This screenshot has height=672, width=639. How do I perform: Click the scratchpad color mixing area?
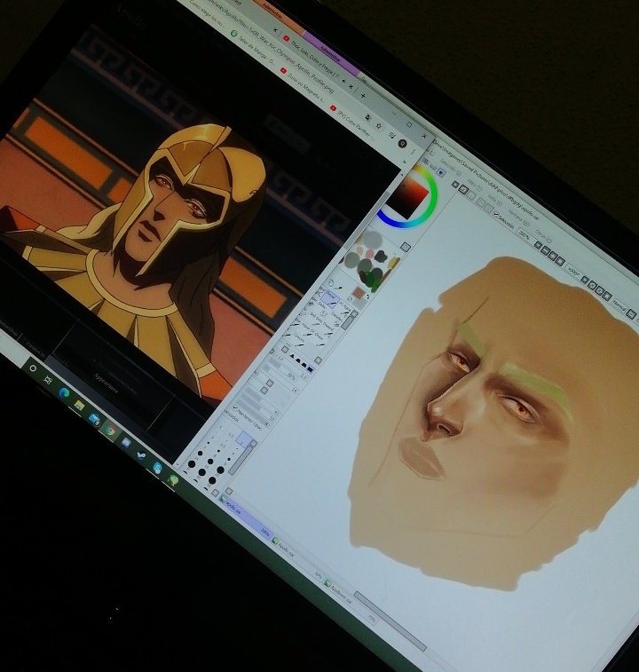coord(371,260)
